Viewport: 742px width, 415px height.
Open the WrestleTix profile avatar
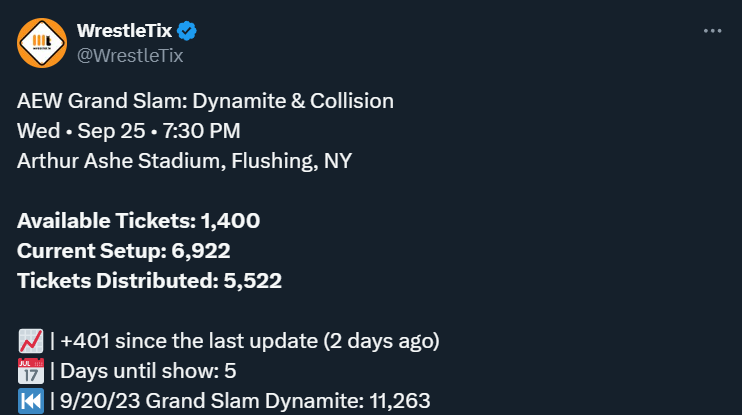tap(42, 42)
